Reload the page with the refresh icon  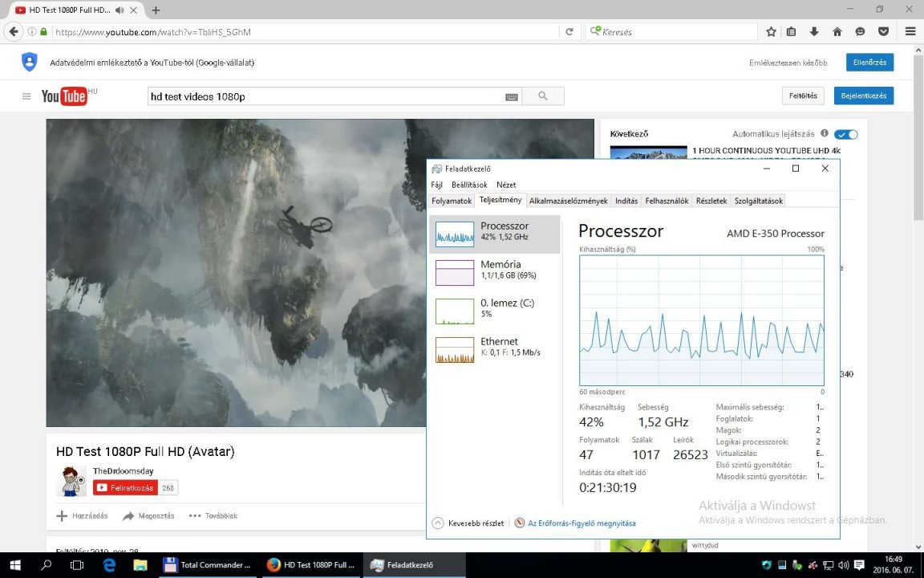point(569,32)
